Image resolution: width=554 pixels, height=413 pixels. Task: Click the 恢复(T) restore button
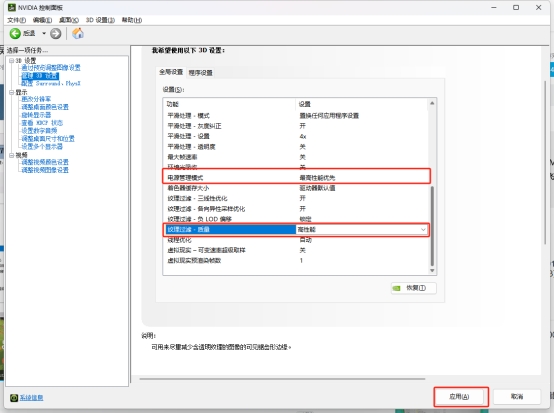(414, 288)
